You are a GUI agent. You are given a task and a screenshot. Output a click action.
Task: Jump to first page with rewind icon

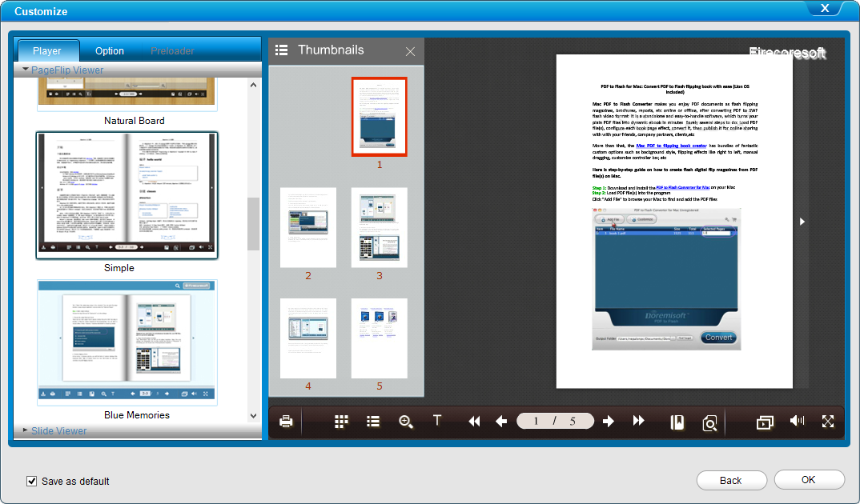[474, 422]
